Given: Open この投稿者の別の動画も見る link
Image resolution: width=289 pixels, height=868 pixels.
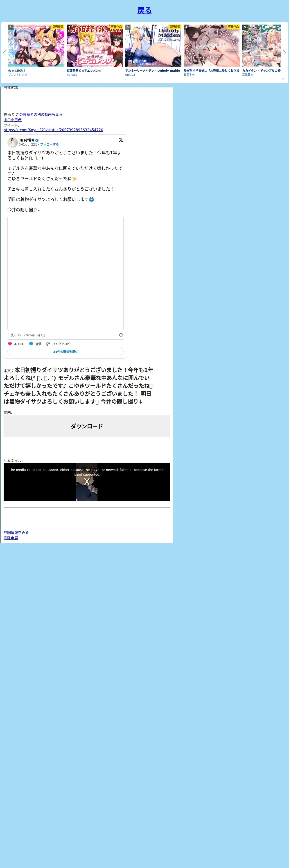Looking at the screenshot, I should 39,114.
